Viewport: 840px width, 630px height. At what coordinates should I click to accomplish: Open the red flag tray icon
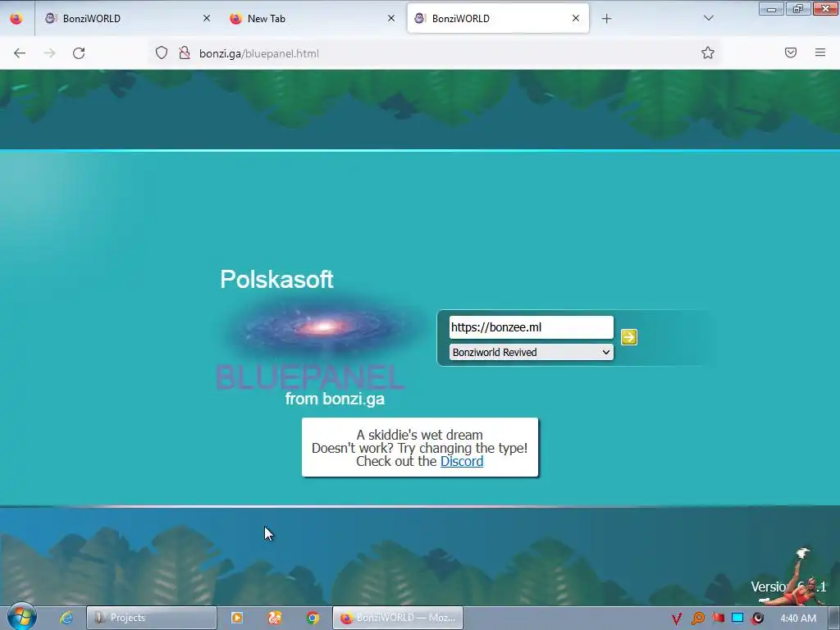[x=718, y=619]
